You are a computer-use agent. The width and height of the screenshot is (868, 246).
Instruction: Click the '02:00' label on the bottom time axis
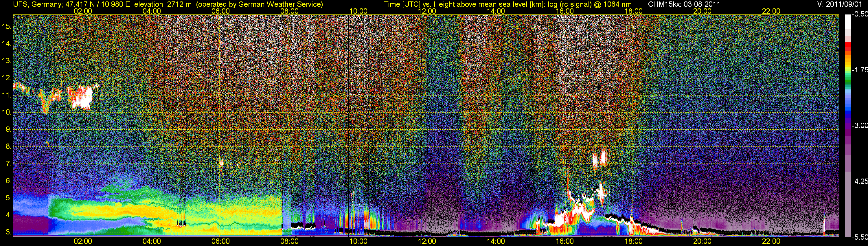[x=82, y=241]
